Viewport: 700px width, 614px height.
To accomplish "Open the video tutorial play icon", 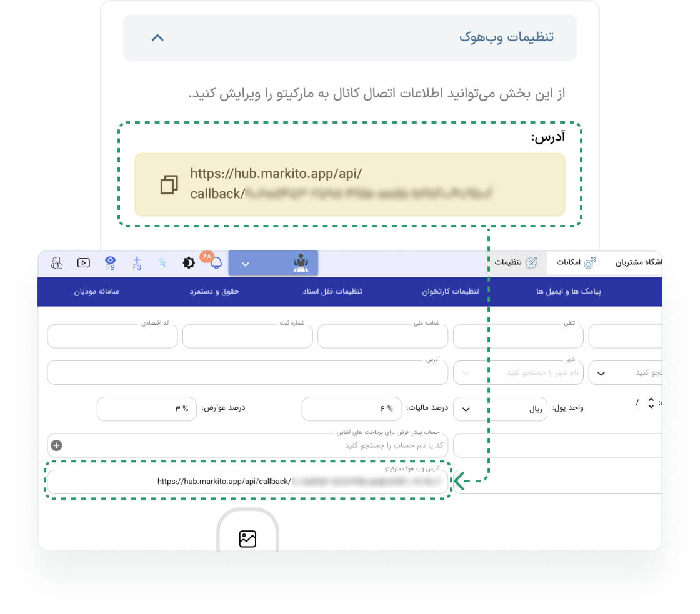I will [x=84, y=263].
